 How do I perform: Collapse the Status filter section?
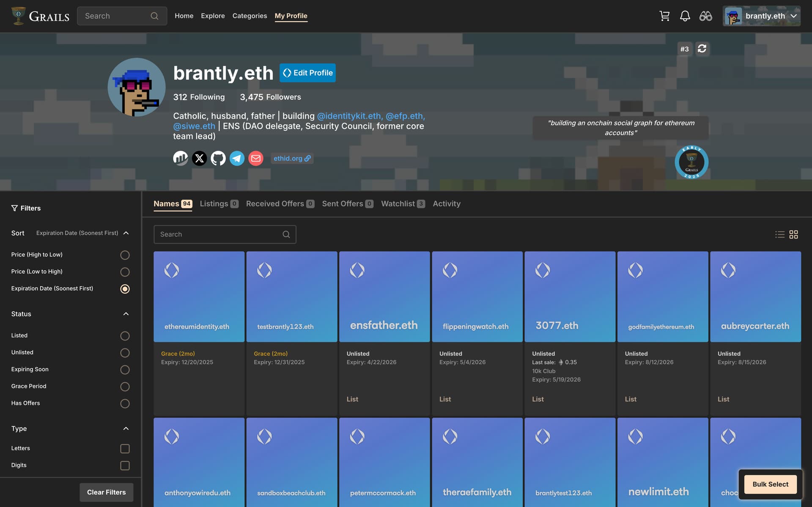(126, 314)
